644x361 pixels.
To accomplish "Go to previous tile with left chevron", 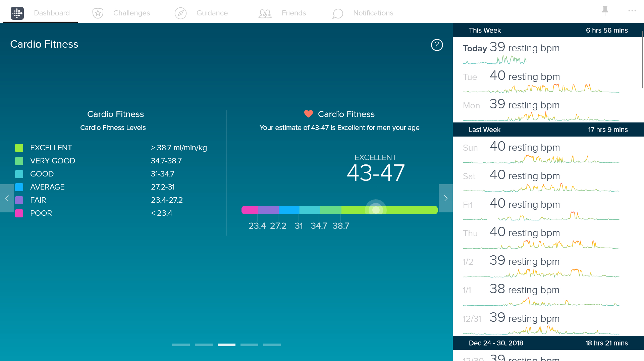I will pyautogui.click(x=7, y=198).
